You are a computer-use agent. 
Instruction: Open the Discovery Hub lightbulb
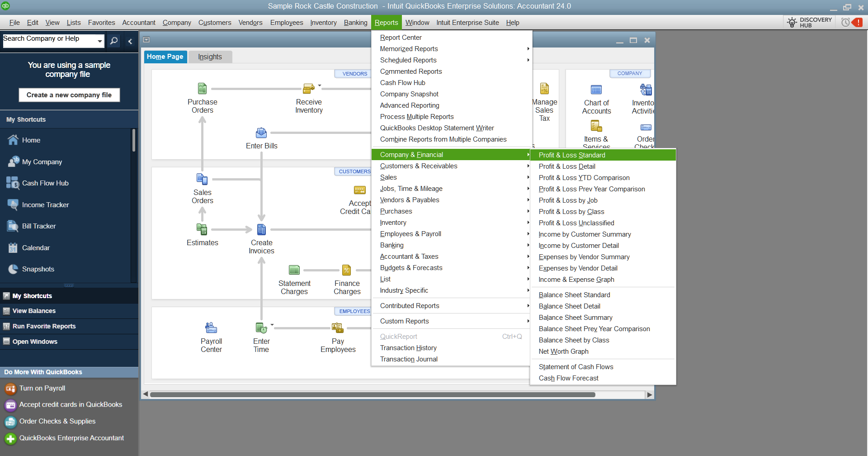[x=792, y=23]
